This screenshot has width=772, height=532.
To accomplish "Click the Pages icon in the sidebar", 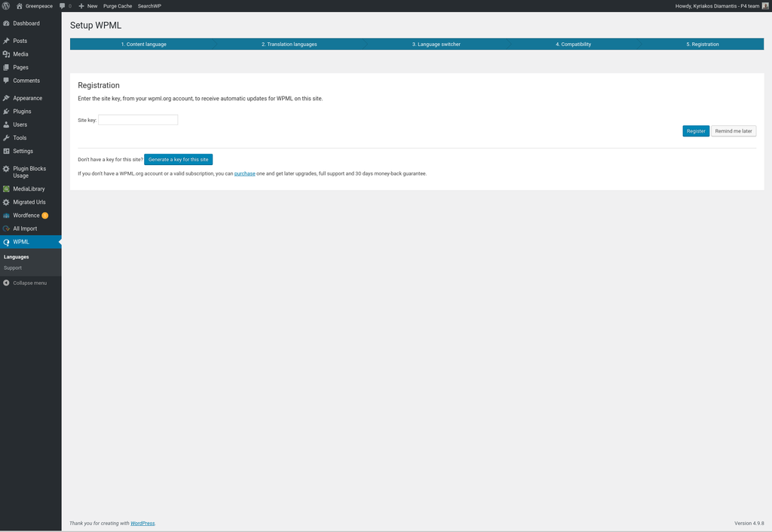I will (x=6, y=67).
